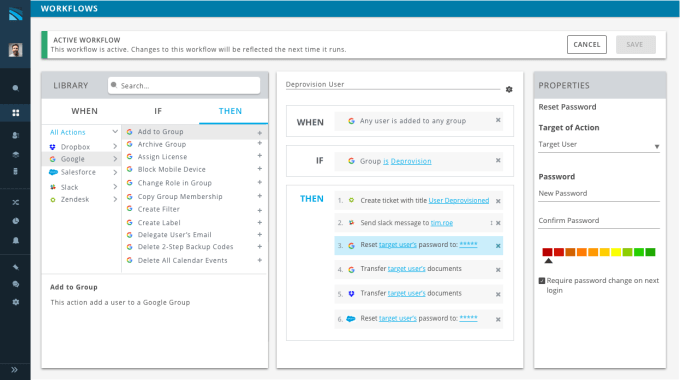Open the search icon in the left sidebar
The height and width of the screenshot is (380, 680).
pos(16,88)
